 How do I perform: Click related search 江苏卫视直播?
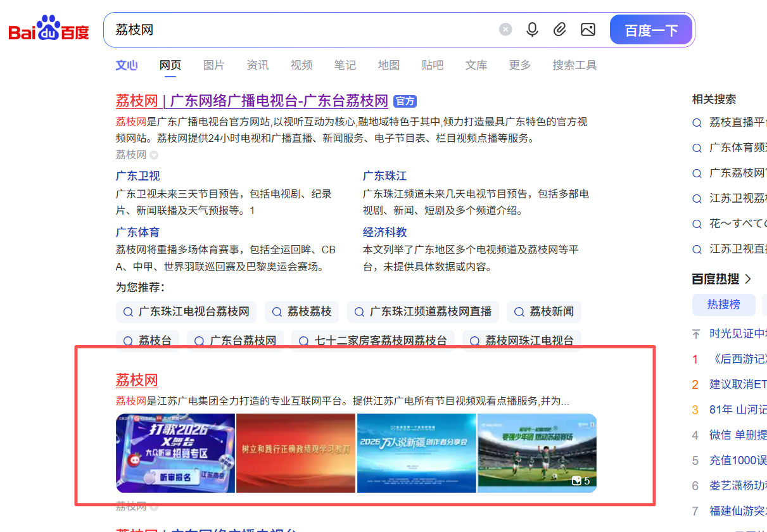point(730,250)
